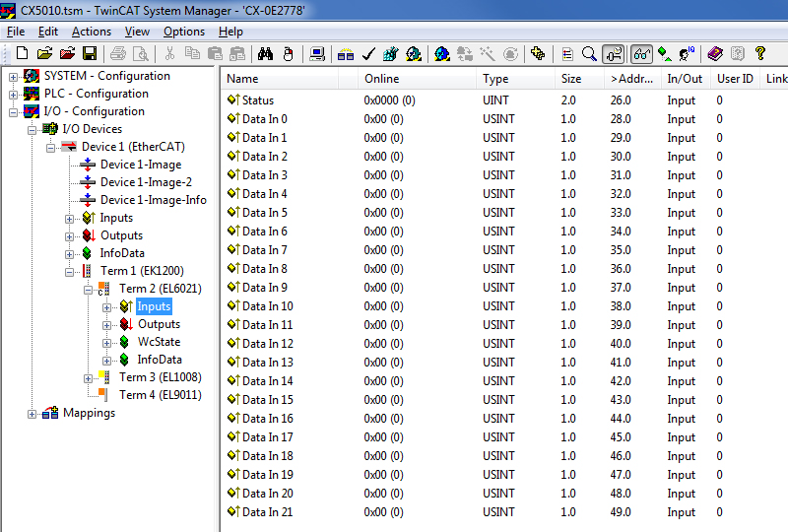Click the Generate Mappings icon

pos(346,53)
